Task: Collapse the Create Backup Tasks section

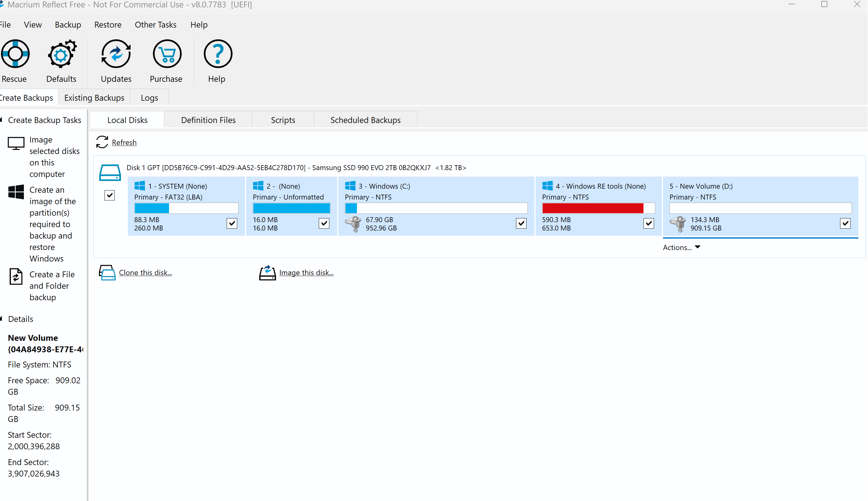Action: click(1, 120)
